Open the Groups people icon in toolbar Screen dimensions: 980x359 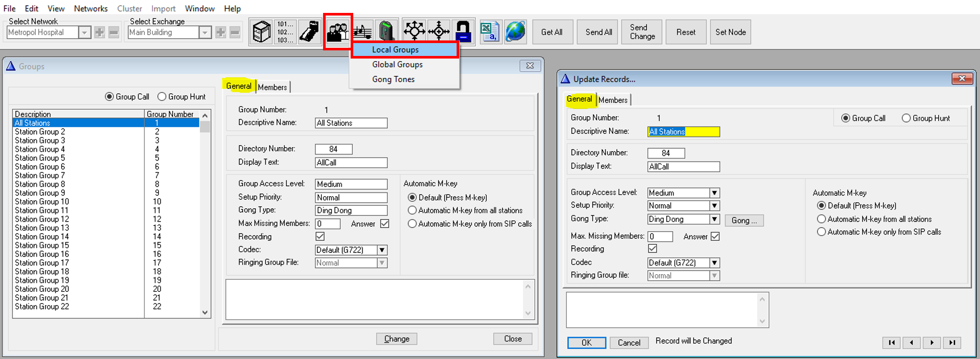[338, 32]
